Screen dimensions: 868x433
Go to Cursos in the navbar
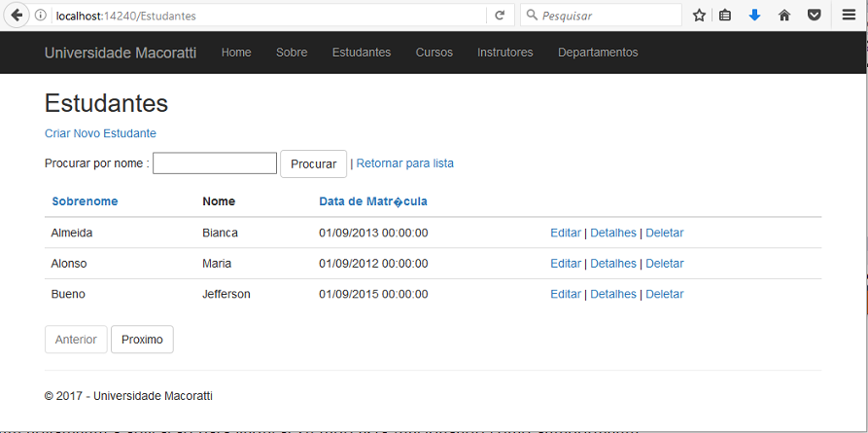click(434, 53)
